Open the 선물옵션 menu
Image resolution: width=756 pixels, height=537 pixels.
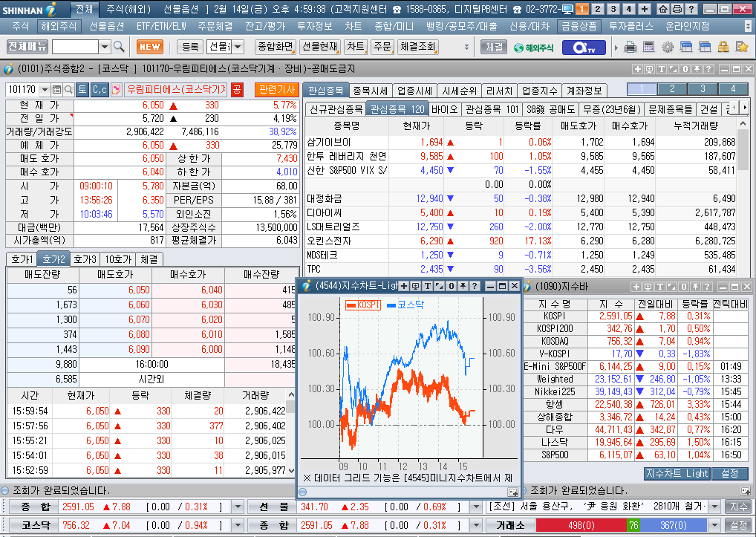106,26
